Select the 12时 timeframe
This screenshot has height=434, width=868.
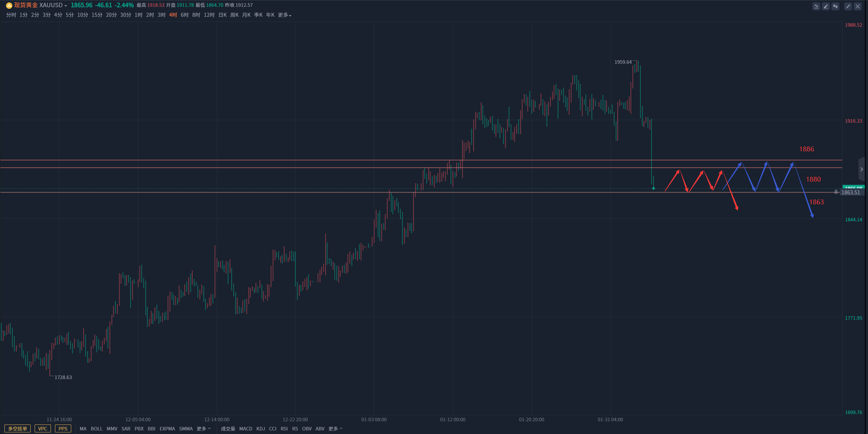pyautogui.click(x=209, y=15)
